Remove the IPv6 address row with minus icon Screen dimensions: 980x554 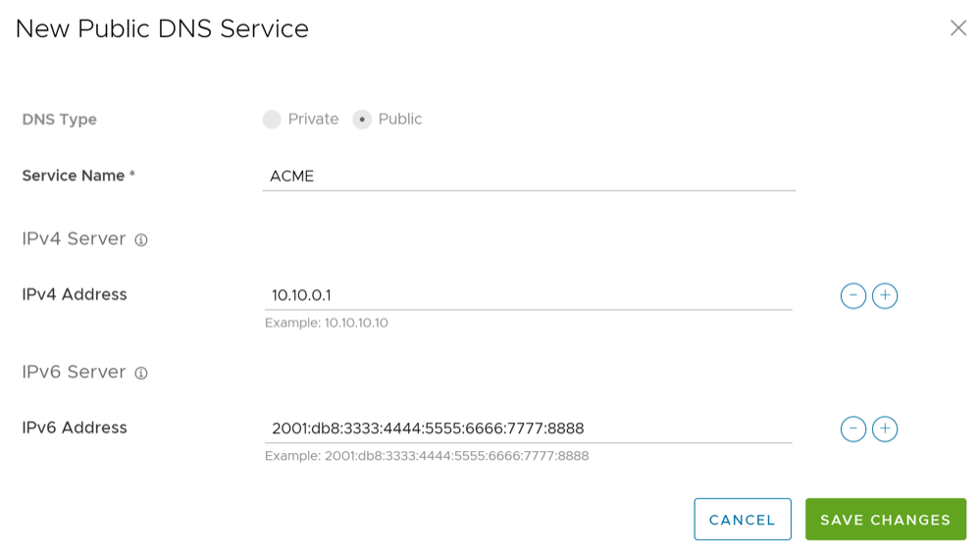[x=852, y=429]
